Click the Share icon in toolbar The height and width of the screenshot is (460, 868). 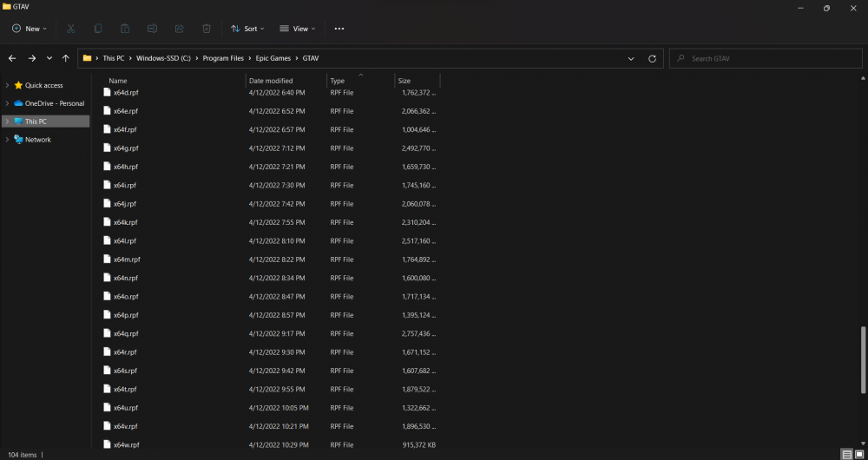180,29
